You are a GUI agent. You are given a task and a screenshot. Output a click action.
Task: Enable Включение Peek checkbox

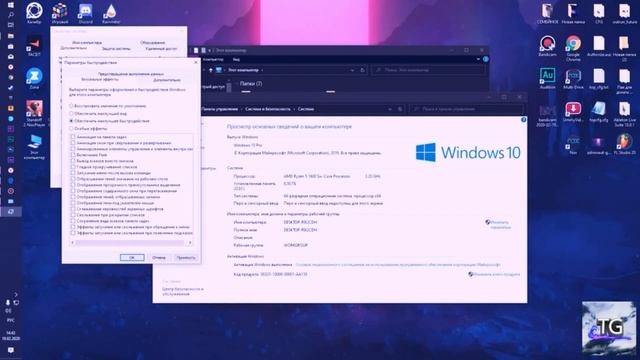pos(73,155)
